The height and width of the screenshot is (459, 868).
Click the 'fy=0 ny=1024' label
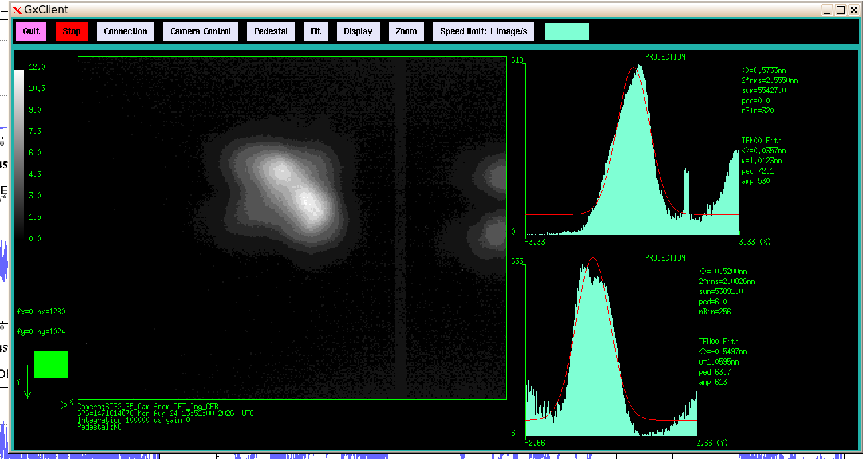(x=42, y=332)
